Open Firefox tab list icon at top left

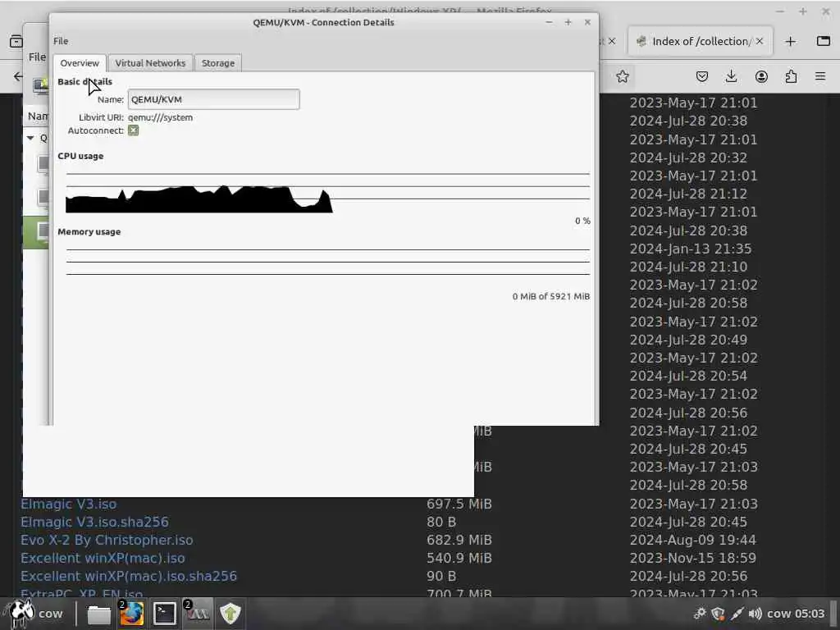click(16, 41)
